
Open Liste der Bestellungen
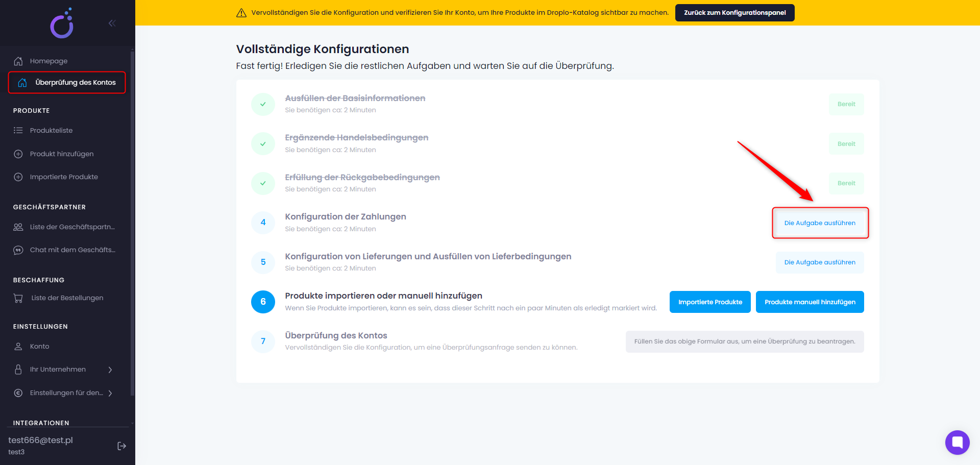[x=67, y=298]
